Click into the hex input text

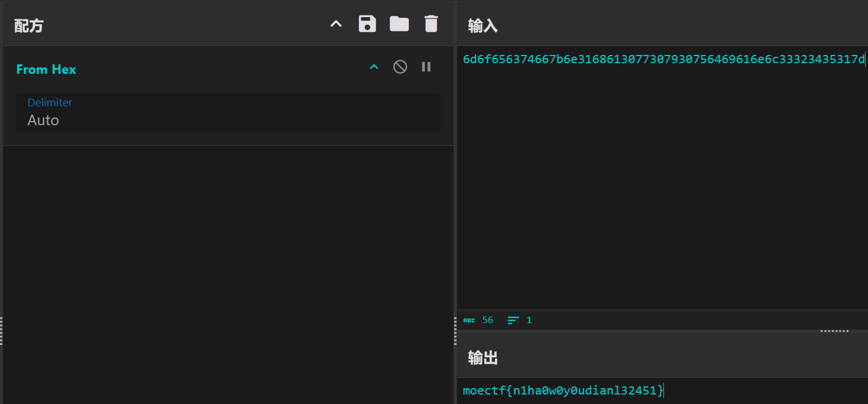pos(662,59)
